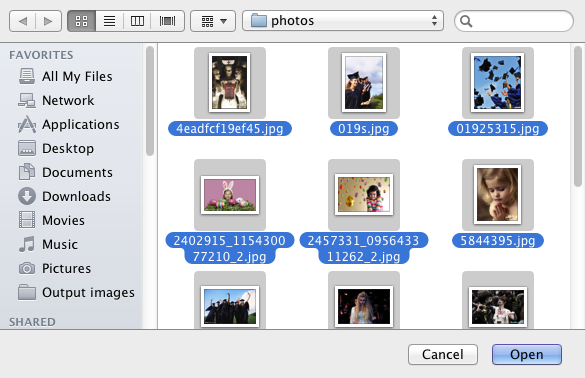The height and width of the screenshot is (378, 585).
Task: Open the photos folder path popup
Action: click(343, 21)
